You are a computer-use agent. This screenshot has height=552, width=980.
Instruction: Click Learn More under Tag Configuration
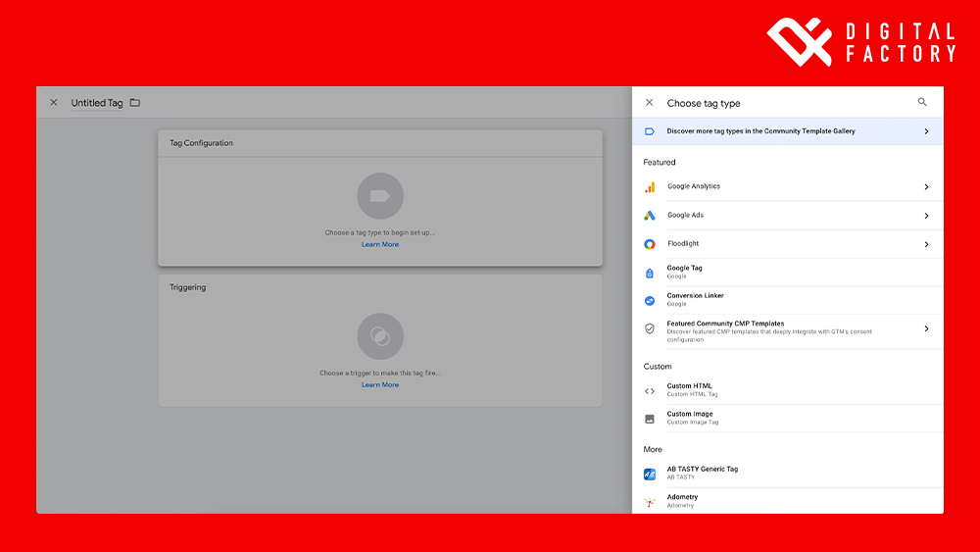coord(380,245)
